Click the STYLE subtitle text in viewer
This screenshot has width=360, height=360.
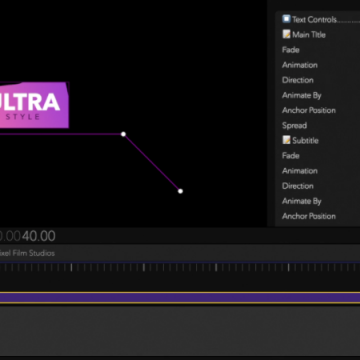pos(23,117)
